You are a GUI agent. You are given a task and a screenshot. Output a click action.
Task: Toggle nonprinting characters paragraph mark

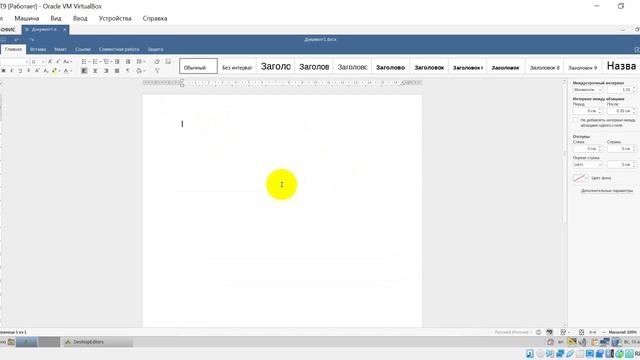(x=128, y=71)
